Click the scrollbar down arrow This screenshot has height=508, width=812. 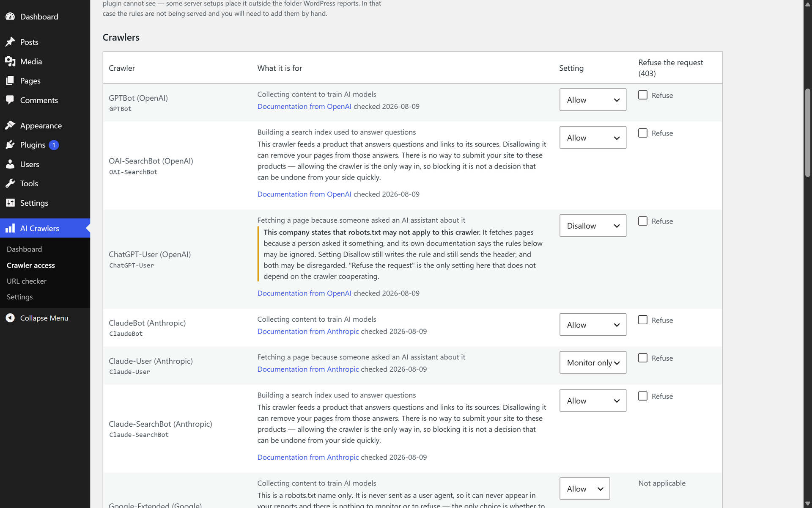pos(808,504)
